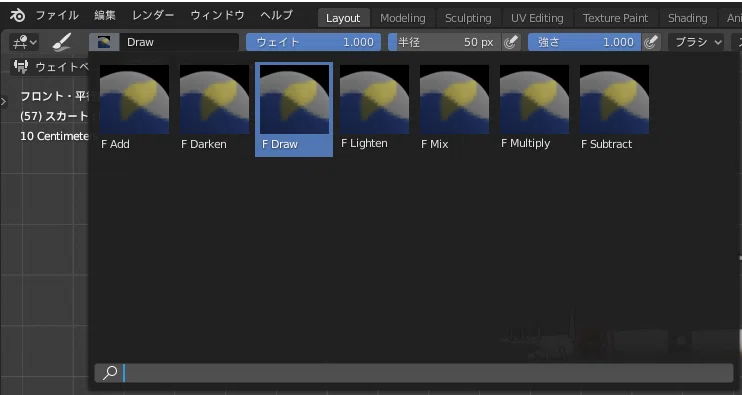Click the Draw brush tool icon
742x395 pixels.
click(62, 43)
